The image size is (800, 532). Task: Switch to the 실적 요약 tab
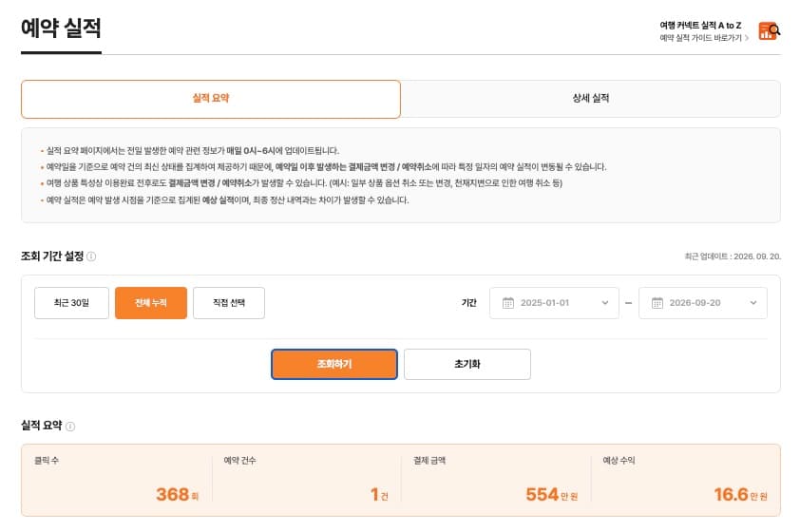(x=211, y=99)
